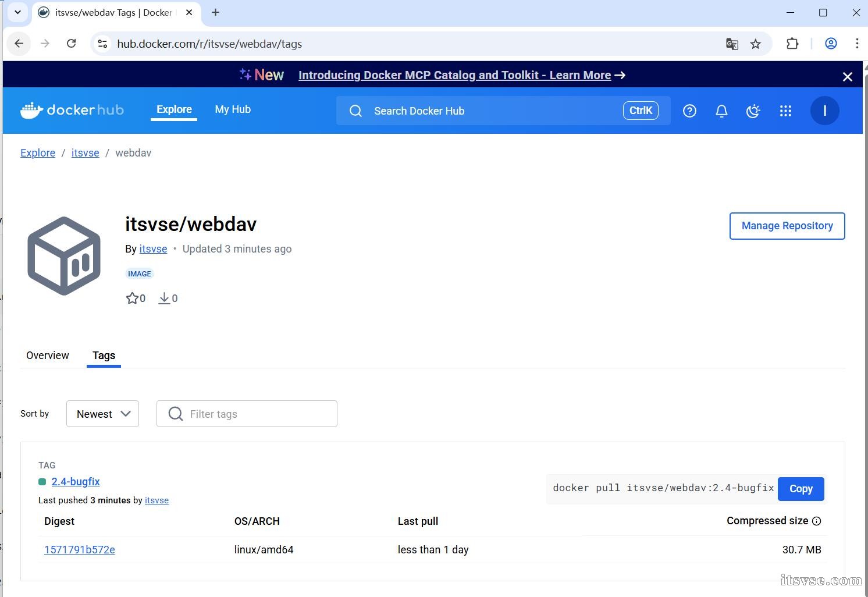Click the 30.7 MB size value

click(x=802, y=550)
